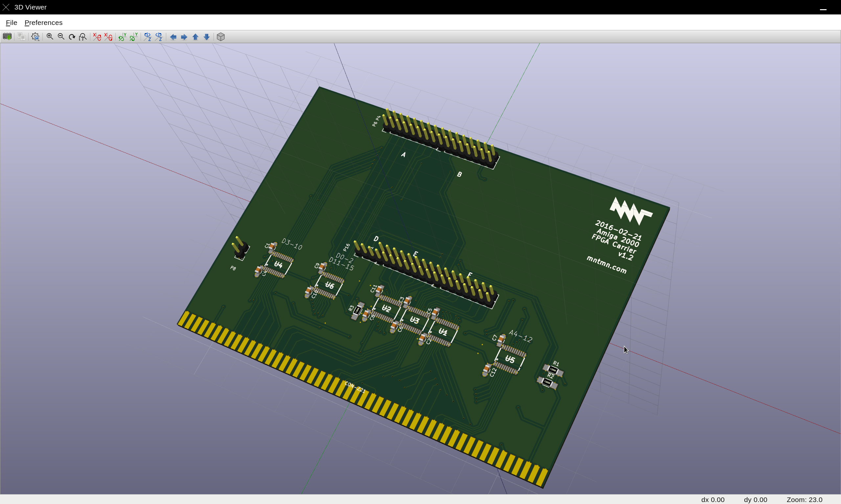
Task: Open the File menu
Action: pyautogui.click(x=11, y=22)
